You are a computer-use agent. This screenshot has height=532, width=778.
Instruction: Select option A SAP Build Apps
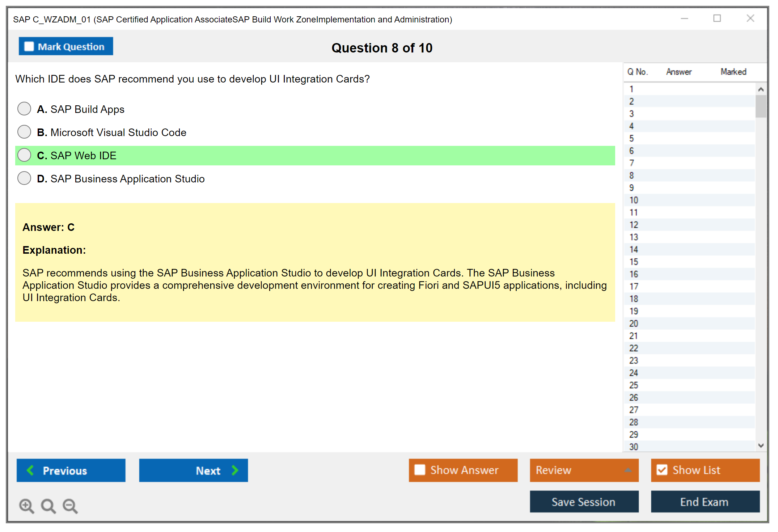(x=24, y=109)
